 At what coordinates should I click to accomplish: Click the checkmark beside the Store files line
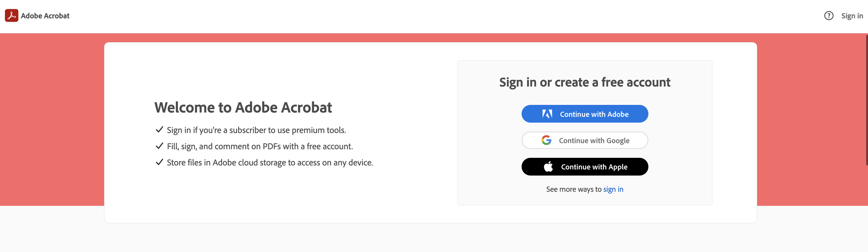pos(159,162)
